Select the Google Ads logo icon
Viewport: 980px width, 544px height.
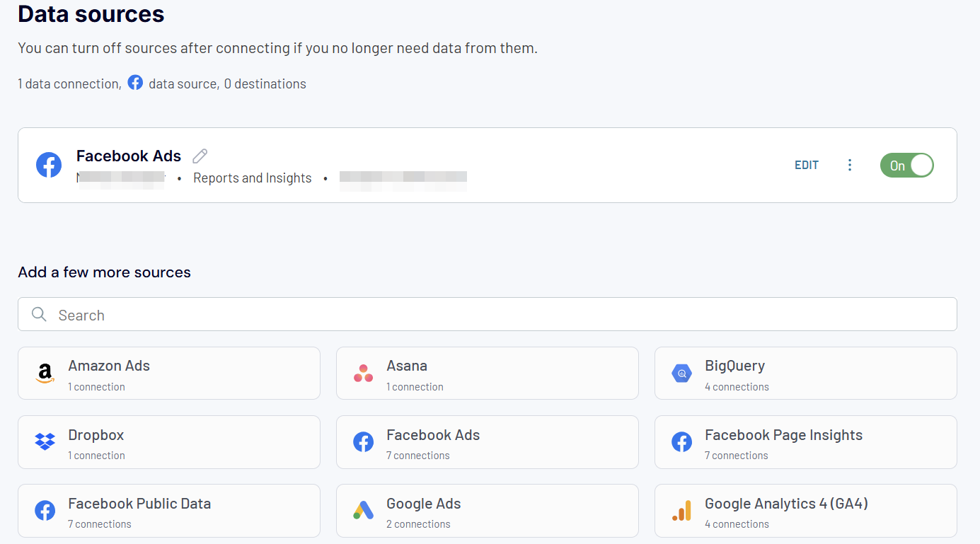tap(363, 510)
